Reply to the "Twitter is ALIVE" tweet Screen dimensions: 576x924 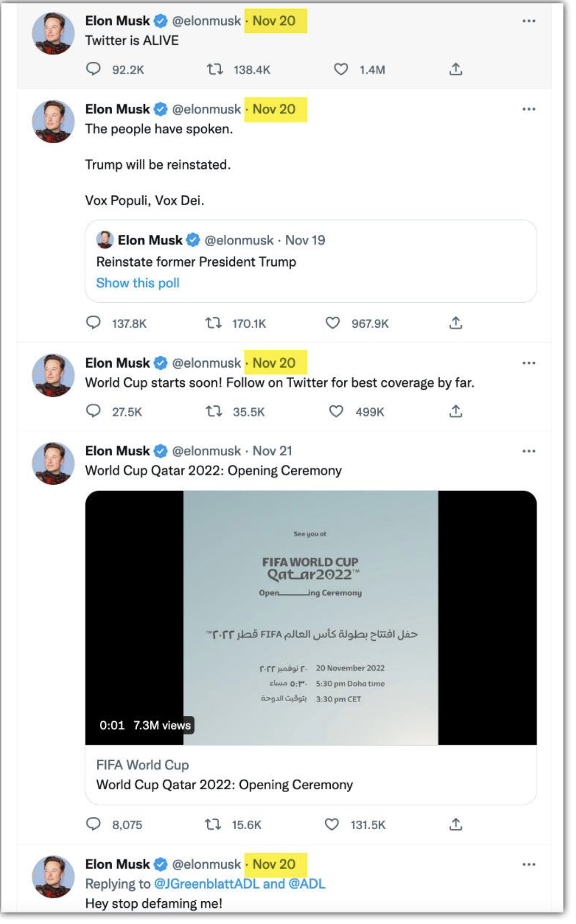point(93,69)
